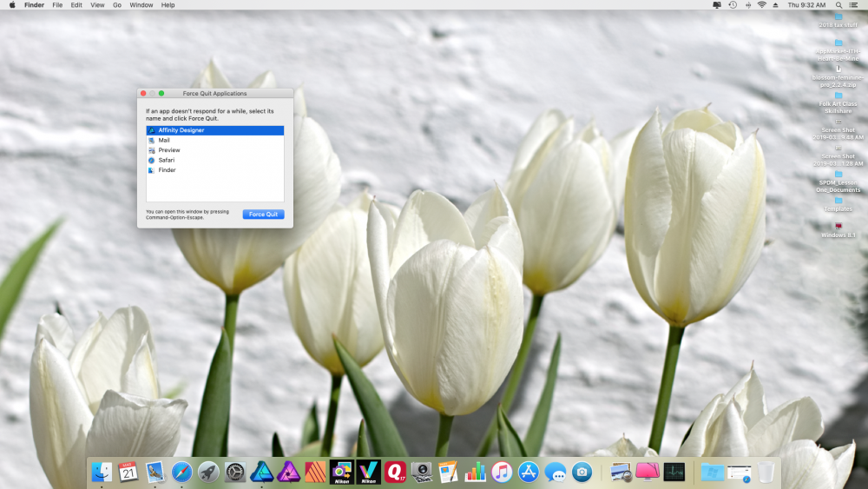
Task: Open the Apple menu
Action: tap(12, 5)
